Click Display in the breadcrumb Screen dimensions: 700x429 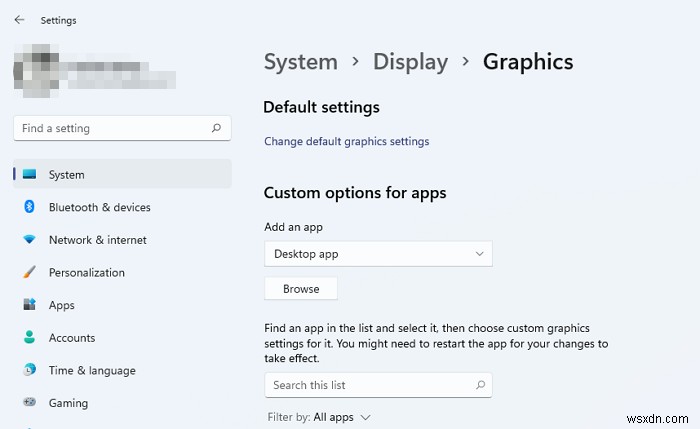pyautogui.click(x=410, y=62)
